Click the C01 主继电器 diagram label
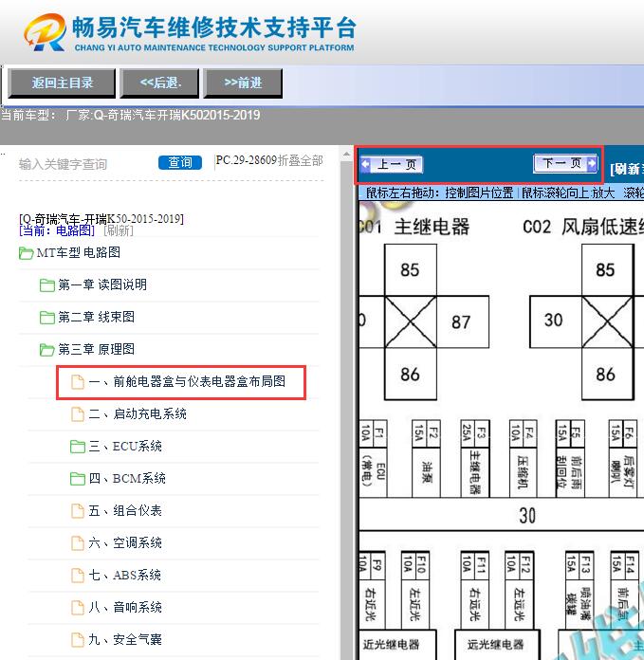The height and width of the screenshot is (660, 644). 414,227
